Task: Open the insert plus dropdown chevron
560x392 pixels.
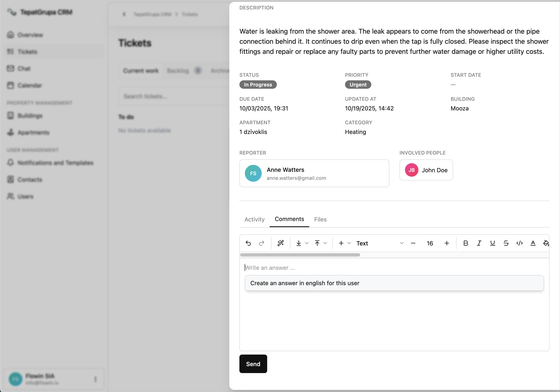Action: point(349,243)
